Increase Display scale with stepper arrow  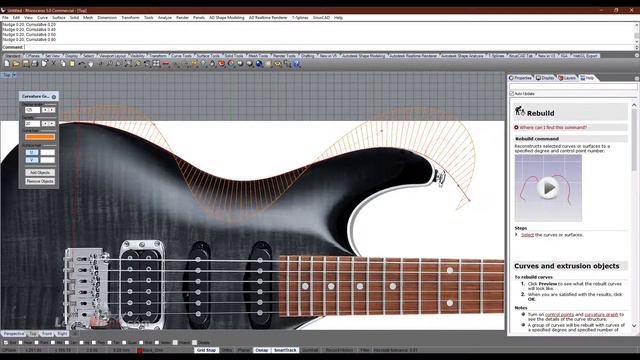(52, 110)
